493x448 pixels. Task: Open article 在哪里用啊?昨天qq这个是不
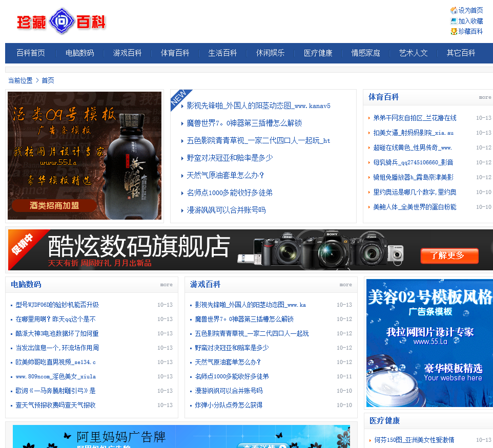coord(56,319)
